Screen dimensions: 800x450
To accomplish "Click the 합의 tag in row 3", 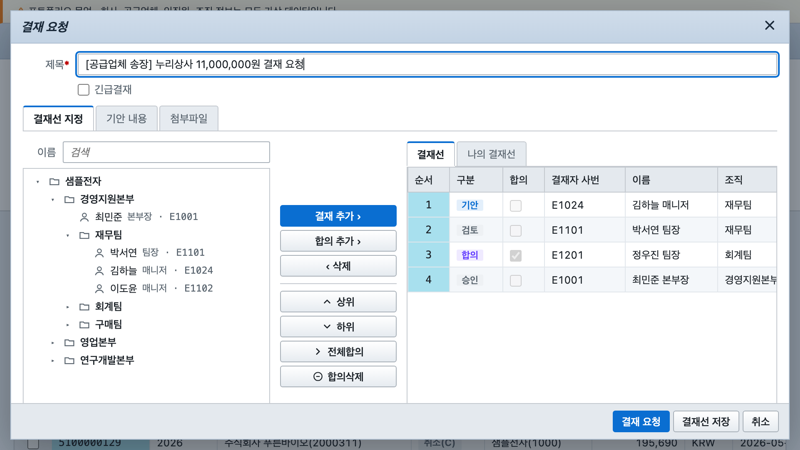I will coord(469,255).
